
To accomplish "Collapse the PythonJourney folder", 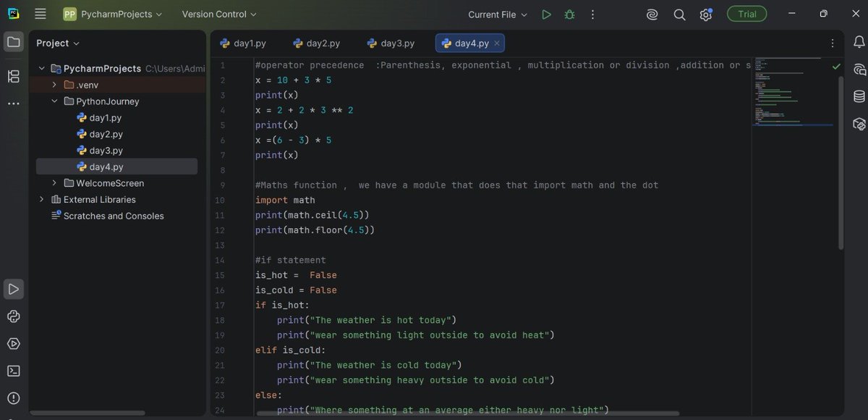I will [x=54, y=101].
